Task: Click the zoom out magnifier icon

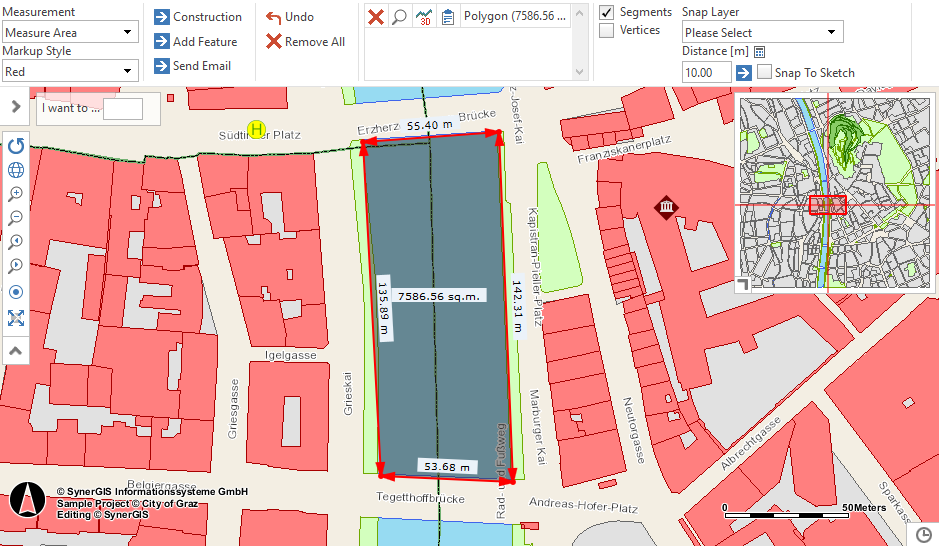Action: (16, 218)
